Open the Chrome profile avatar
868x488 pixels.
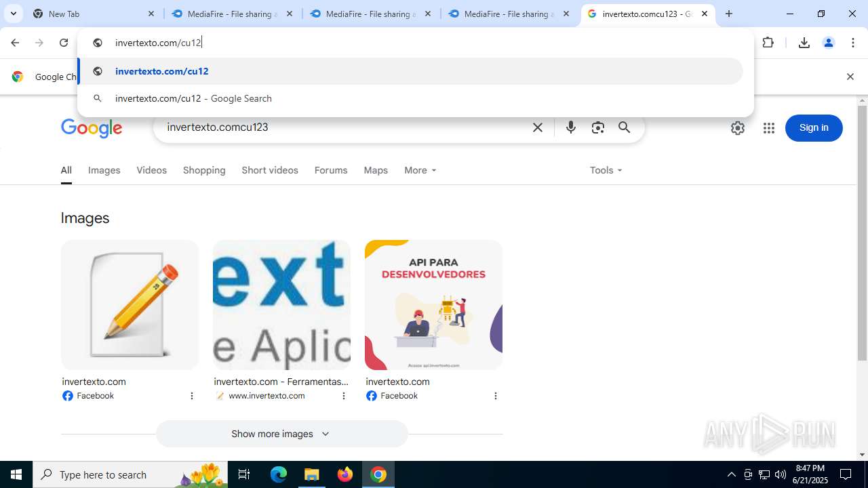click(x=828, y=43)
